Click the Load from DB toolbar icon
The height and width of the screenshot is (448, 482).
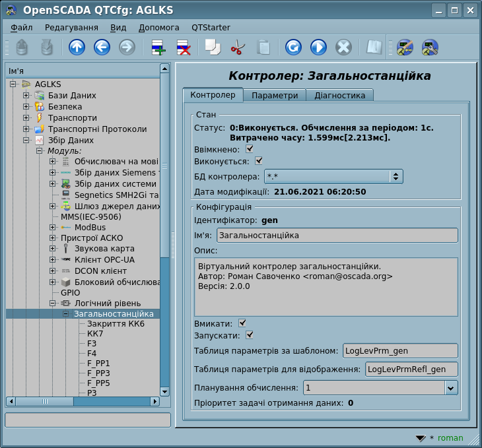pos(22,48)
